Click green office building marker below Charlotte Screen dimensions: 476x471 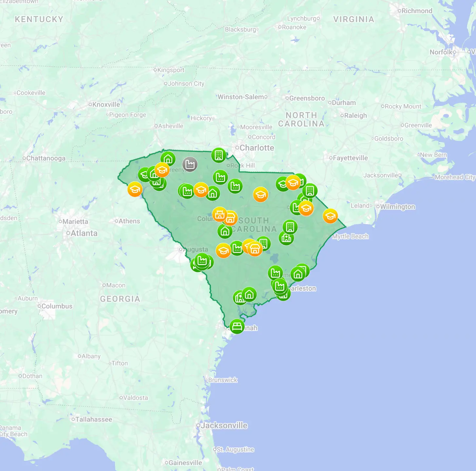pyautogui.click(x=219, y=155)
